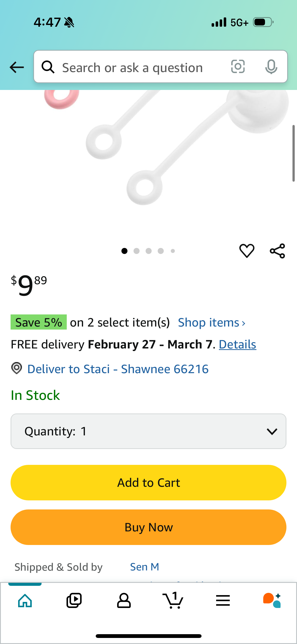Image resolution: width=297 pixels, height=644 pixels.
Task: Open your account profile icon
Action: point(124,600)
